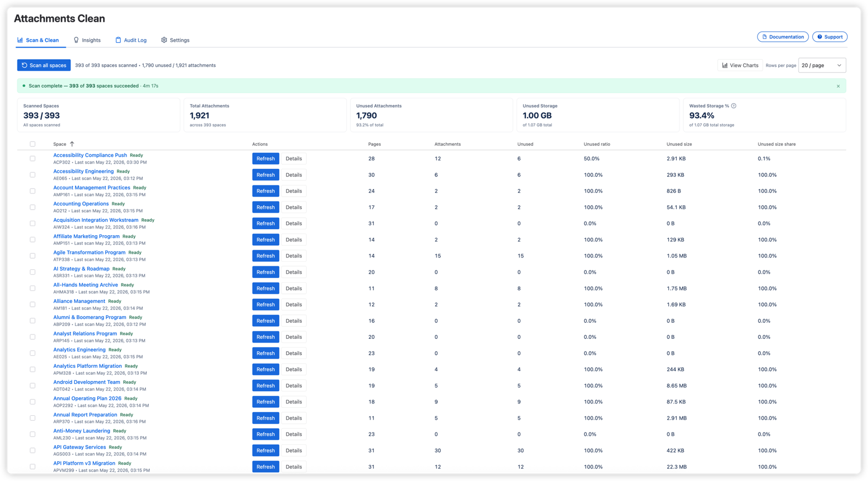Toggle the select-all checkbox in table header
Viewport: 868px width, 481px height.
pos(33,144)
